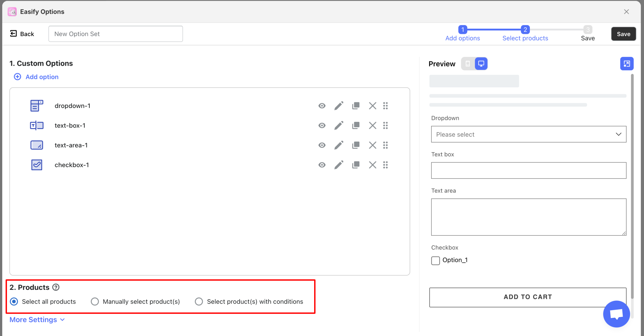The height and width of the screenshot is (336, 644).
Task: Open the duplicate icon for dropdown-1
Action: tap(355, 106)
